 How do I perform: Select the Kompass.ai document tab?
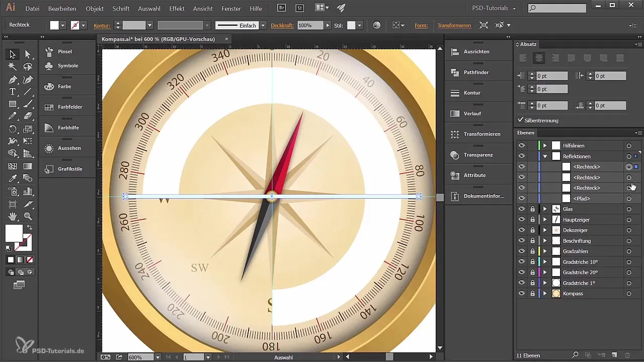[158, 39]
